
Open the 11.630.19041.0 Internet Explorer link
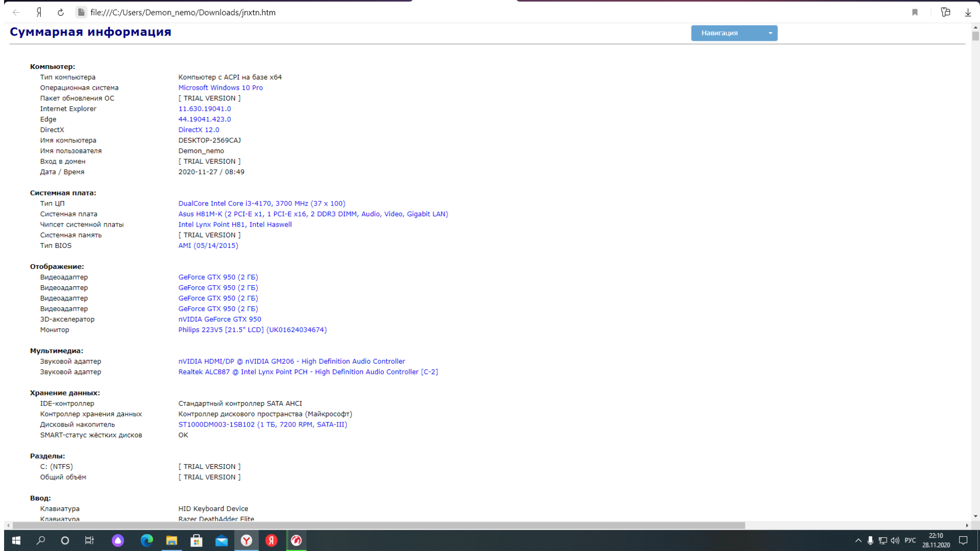pos(204,109)
